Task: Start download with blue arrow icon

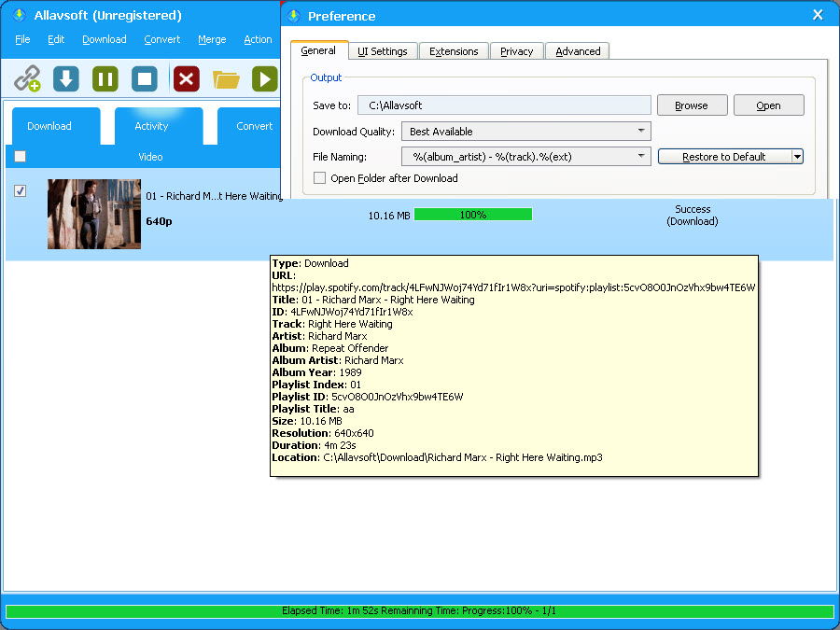Action: coord(66,79)
